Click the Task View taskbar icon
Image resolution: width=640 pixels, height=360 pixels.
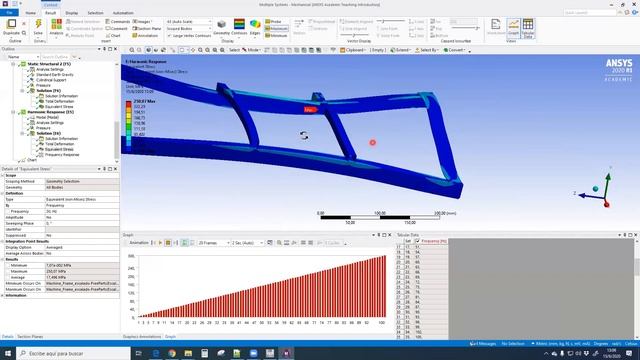(139, 353)
